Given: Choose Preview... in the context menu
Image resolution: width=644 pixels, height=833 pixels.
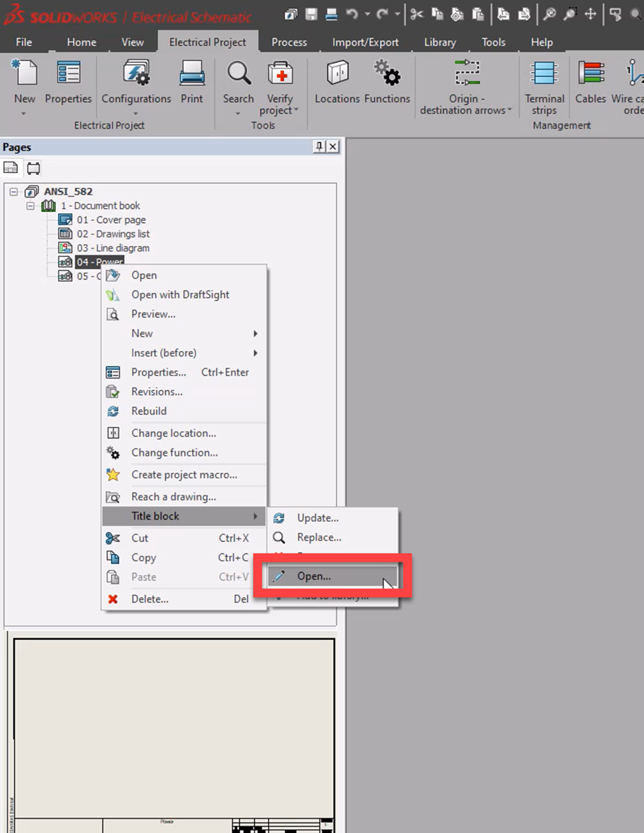Looking at the screenshot, I should (184, 314).
